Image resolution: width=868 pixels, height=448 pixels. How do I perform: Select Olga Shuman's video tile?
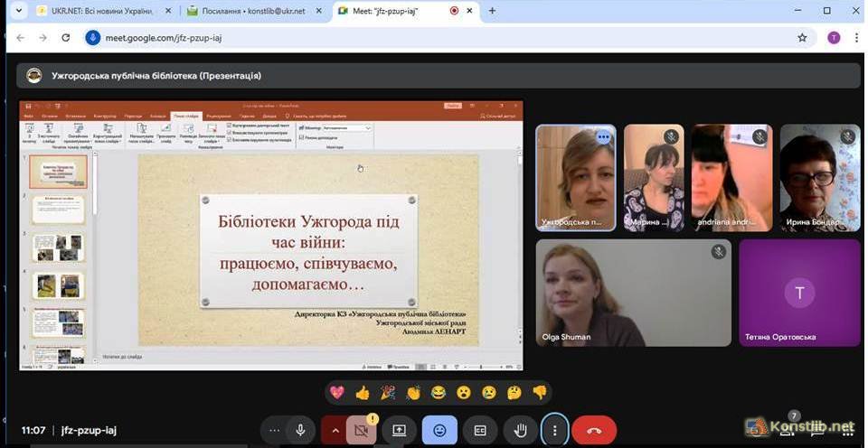tap(633, 293)
